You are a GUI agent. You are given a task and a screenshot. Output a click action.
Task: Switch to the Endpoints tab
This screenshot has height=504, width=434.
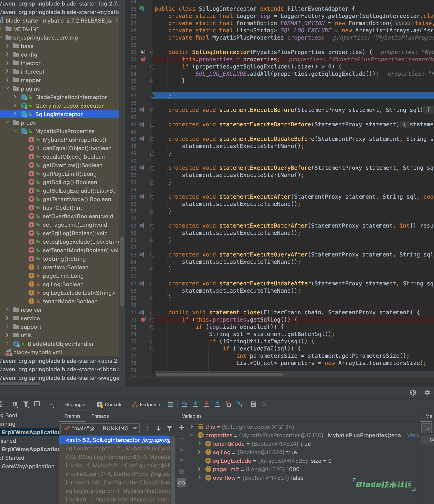146,404
